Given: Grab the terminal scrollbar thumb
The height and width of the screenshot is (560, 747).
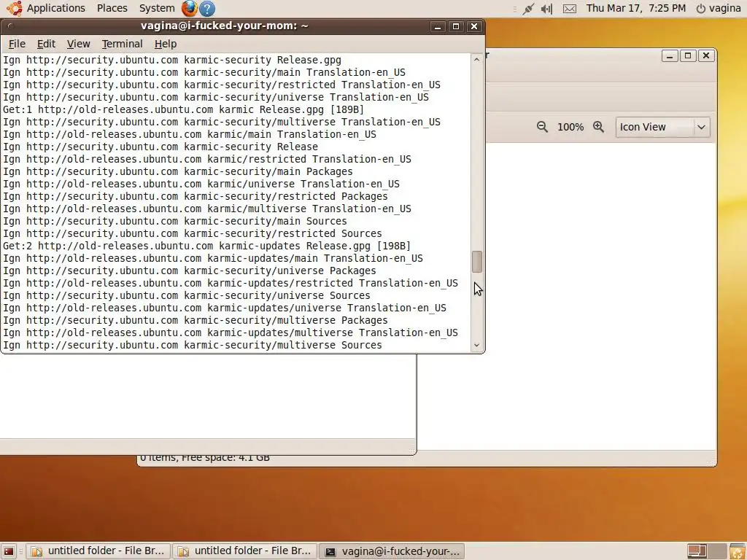Looking at the screenshot, I should 476,262.
